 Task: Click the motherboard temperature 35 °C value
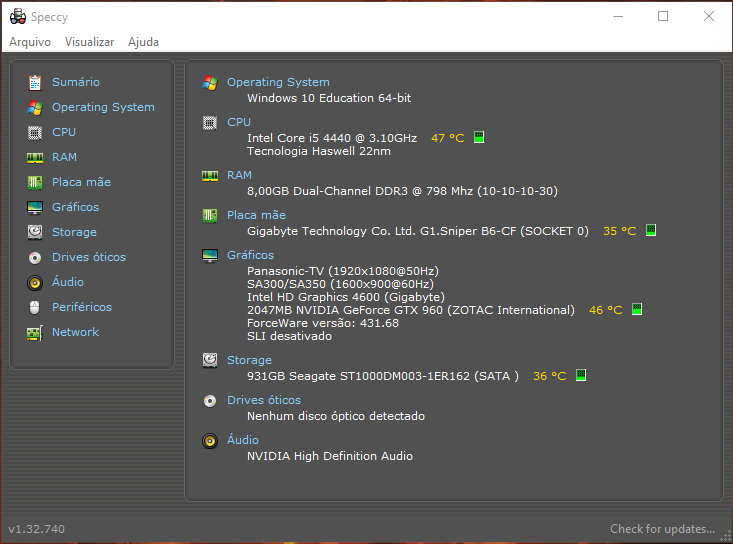619,231
